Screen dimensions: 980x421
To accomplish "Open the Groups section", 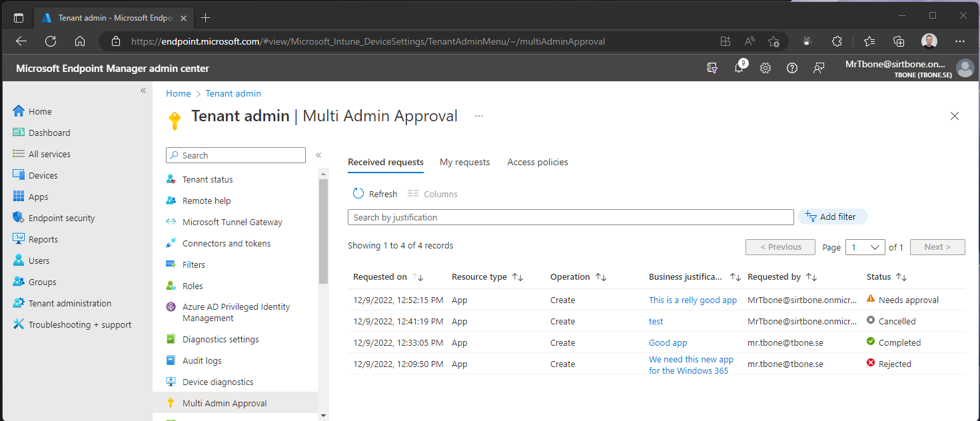I will coord(41,281).
